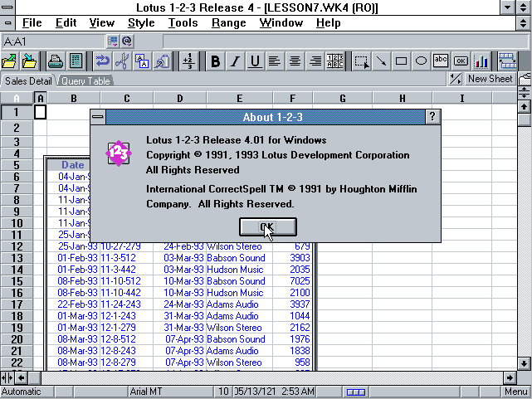Click the 22-Feb-93 date cell
The width and height of the screenshot is (532, 399).
(x=74, y=304)
